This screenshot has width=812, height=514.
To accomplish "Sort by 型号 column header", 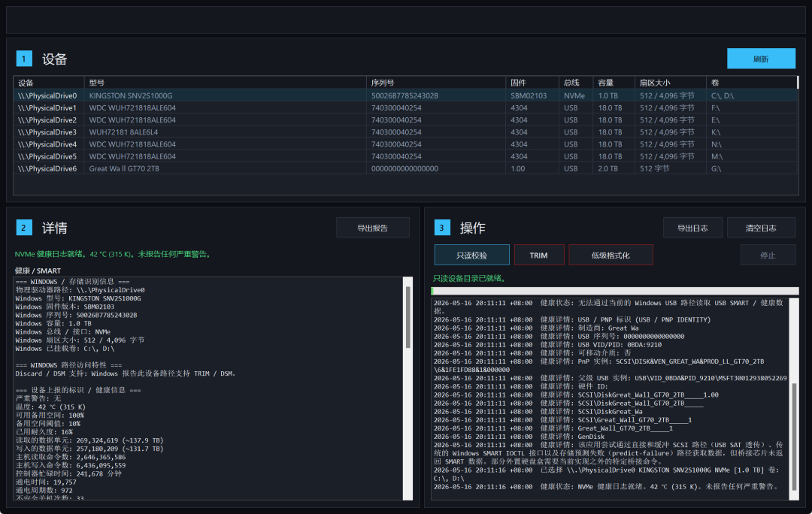I will click(x=226, y=83).
